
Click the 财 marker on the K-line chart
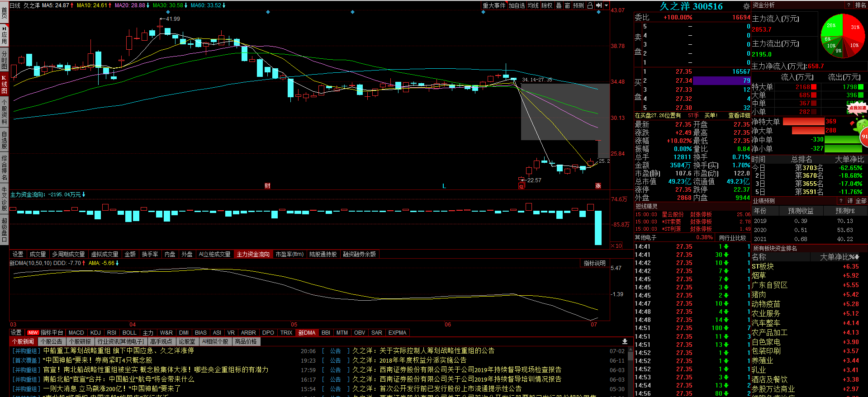pos(267,186)
